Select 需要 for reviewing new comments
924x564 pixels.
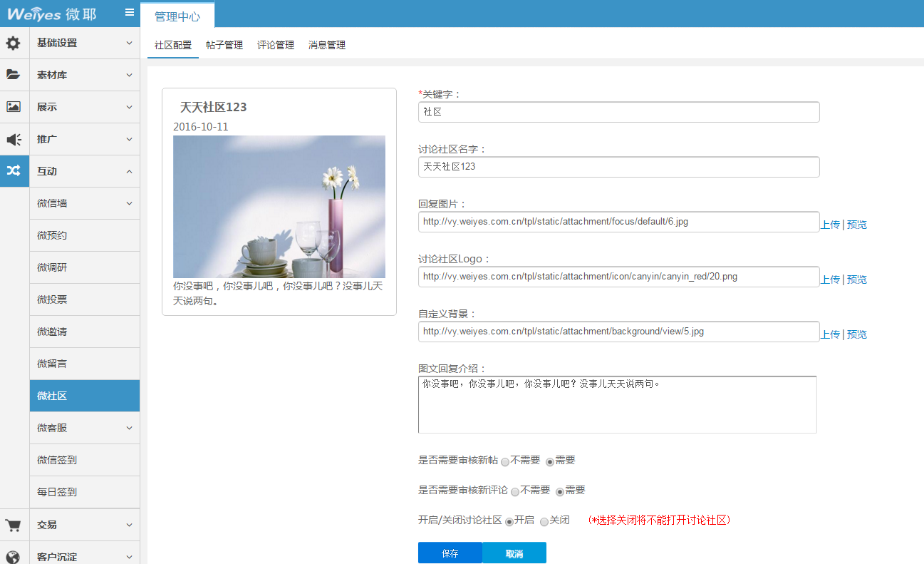coord(560,491)
